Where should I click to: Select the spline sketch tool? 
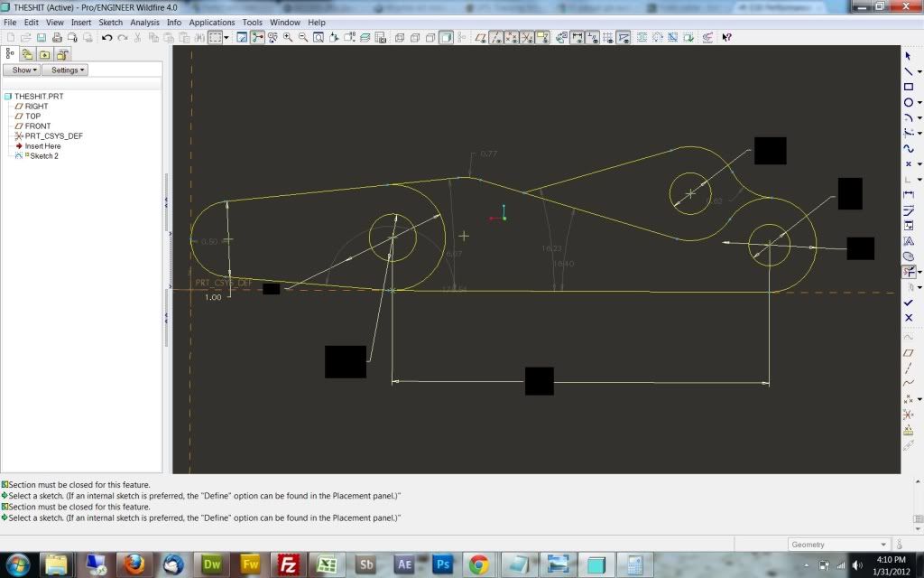point(908,149)
